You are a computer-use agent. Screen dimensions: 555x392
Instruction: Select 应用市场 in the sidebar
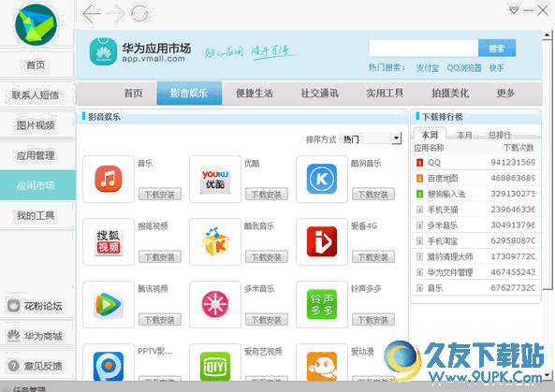pyautogui.click(x=37, y=185)
